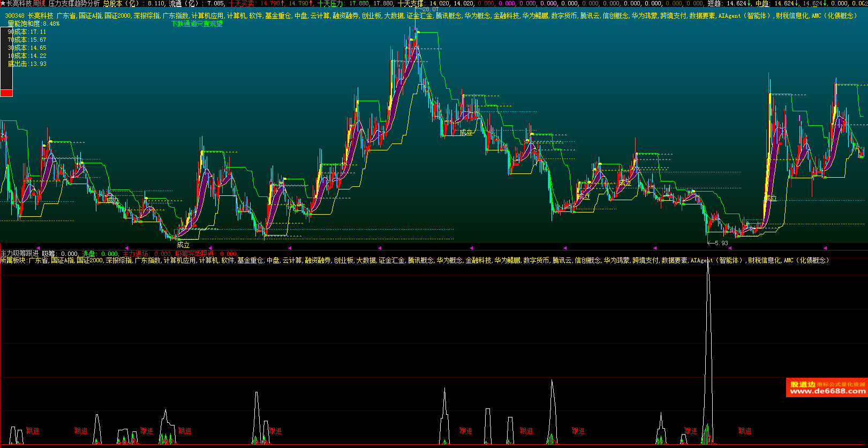Click the red block in saturation gauge

point(6,93)
